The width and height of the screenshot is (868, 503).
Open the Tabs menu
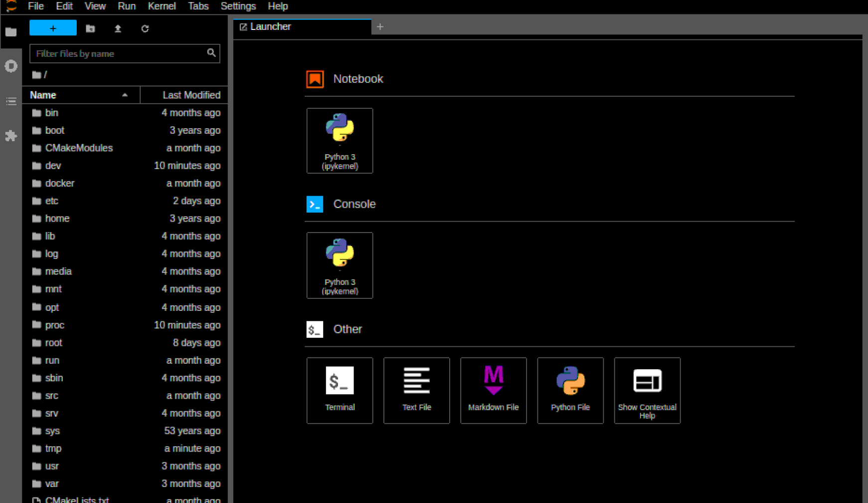coord(198,6)
